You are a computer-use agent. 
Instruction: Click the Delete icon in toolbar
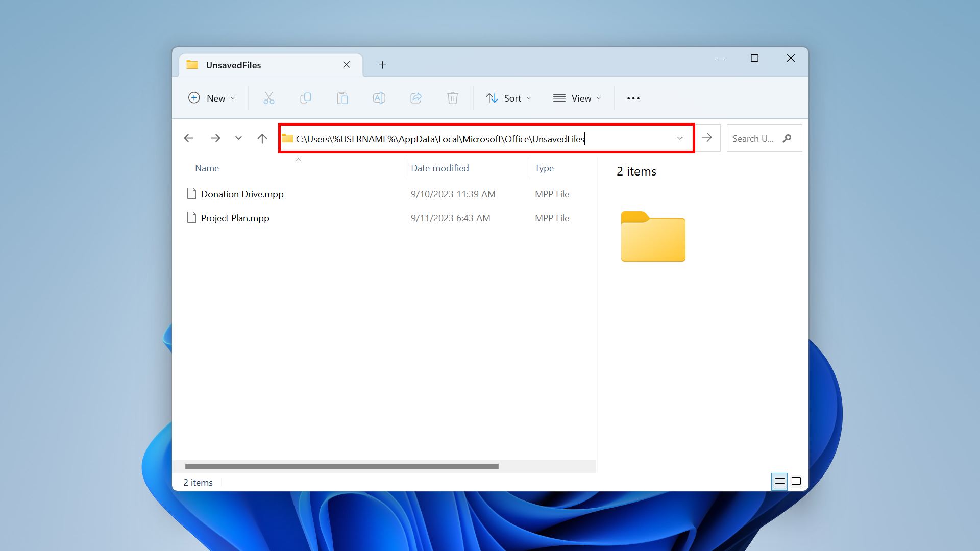[x=452, y=98]
